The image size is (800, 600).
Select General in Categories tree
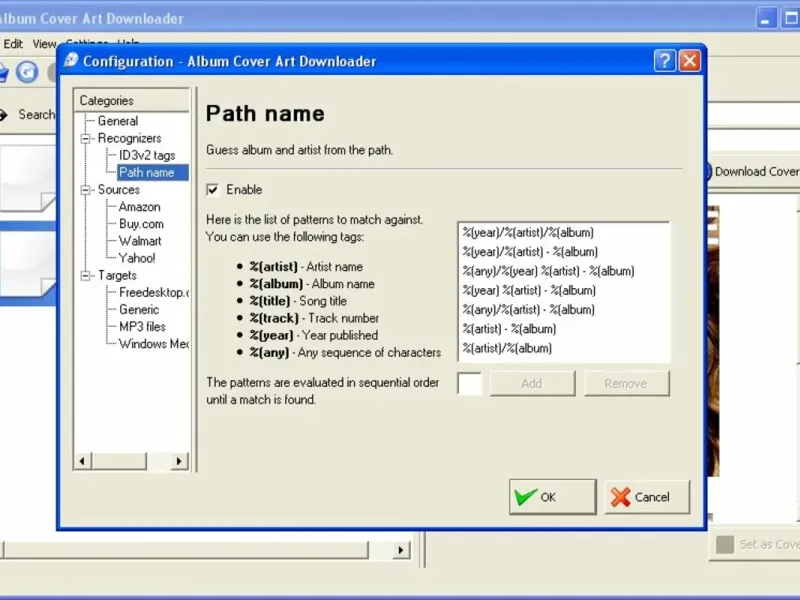[x=118, y=121]
